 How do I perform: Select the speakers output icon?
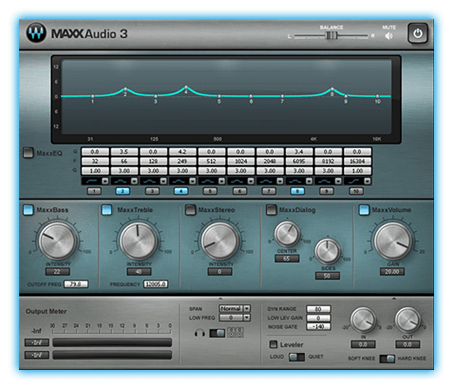point(236,332)
